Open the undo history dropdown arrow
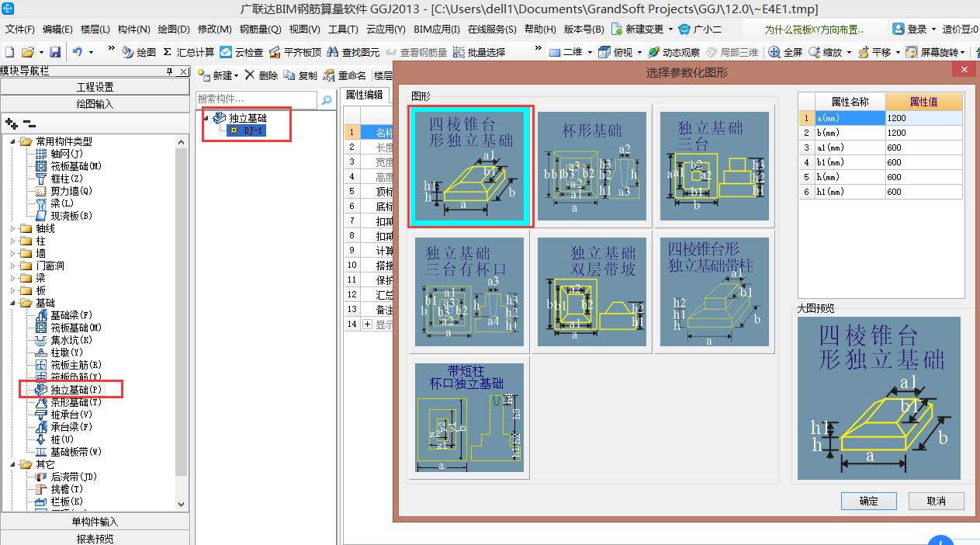980x545 pixels. tap(91, 52)
